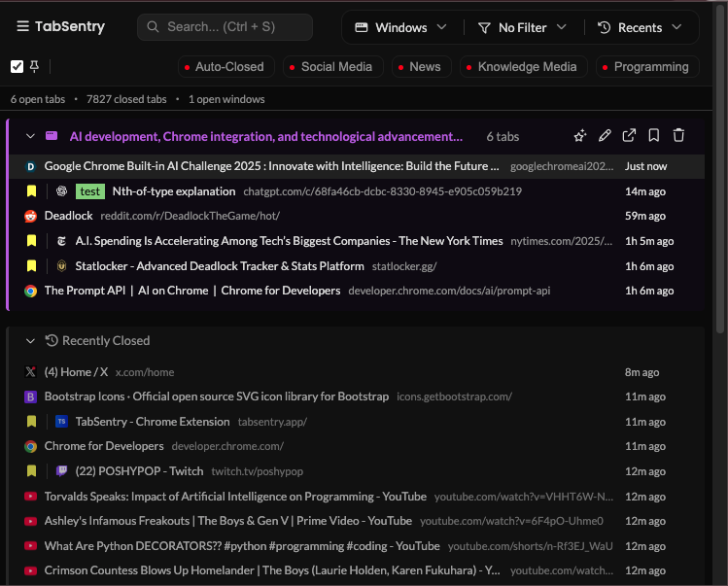Select the News tag filter
The height and width of the screenshot is (586, 728).
click(422, 67)
